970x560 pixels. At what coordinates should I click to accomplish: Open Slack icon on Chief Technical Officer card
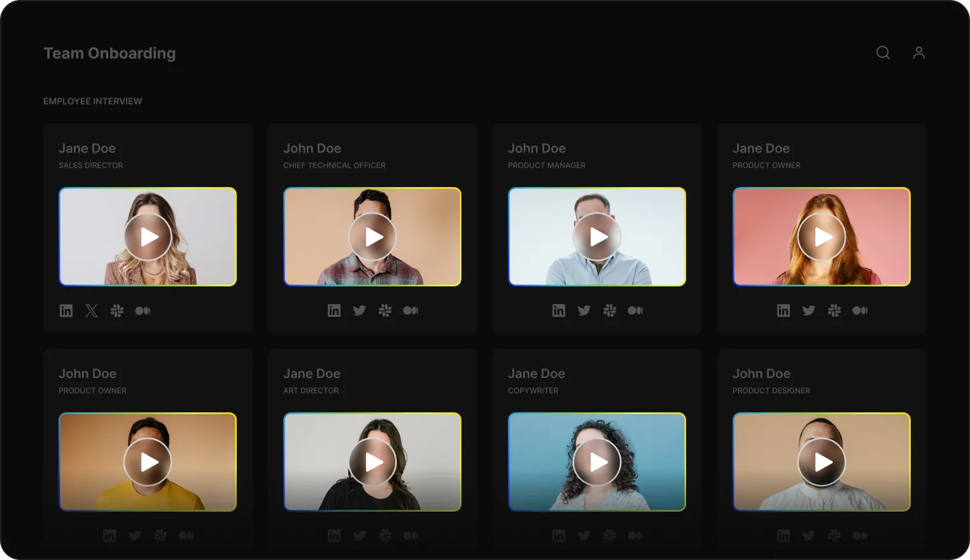tap(385, 311)
